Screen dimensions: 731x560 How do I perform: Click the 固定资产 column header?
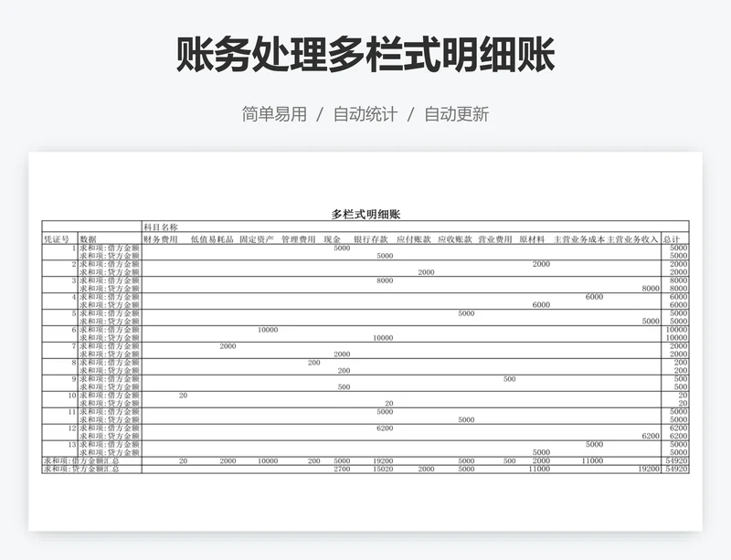click(x=257, y=239)
